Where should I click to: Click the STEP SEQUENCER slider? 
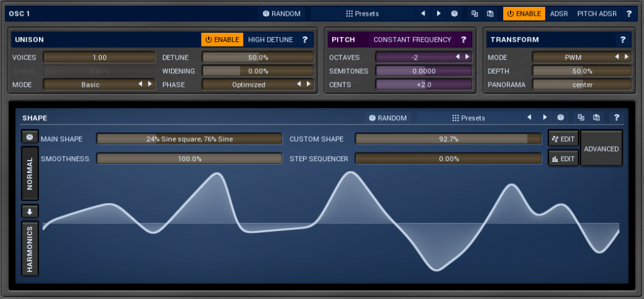click(448, 159)
